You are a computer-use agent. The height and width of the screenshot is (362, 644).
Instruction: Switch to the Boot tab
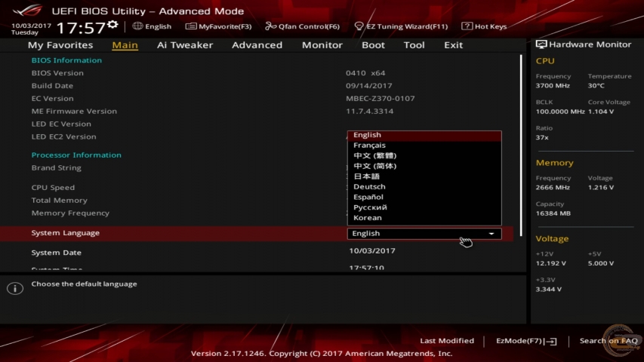[x=373, y=44]
